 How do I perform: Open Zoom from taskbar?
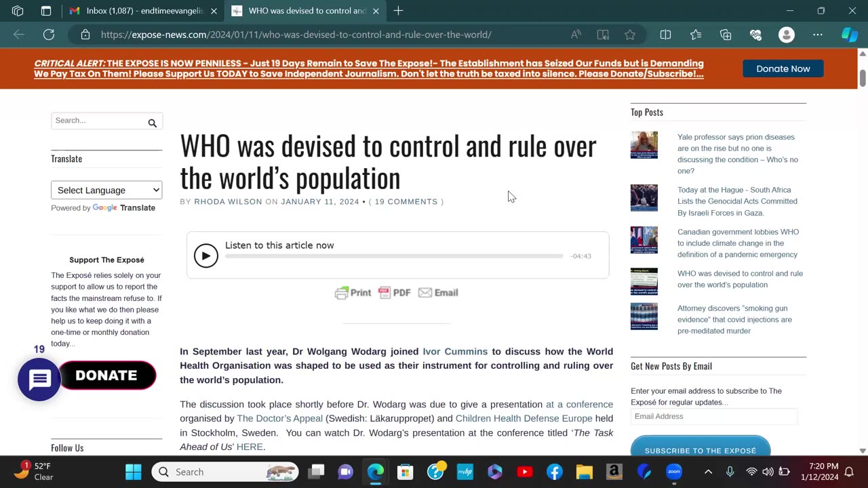tap(674, 472)
